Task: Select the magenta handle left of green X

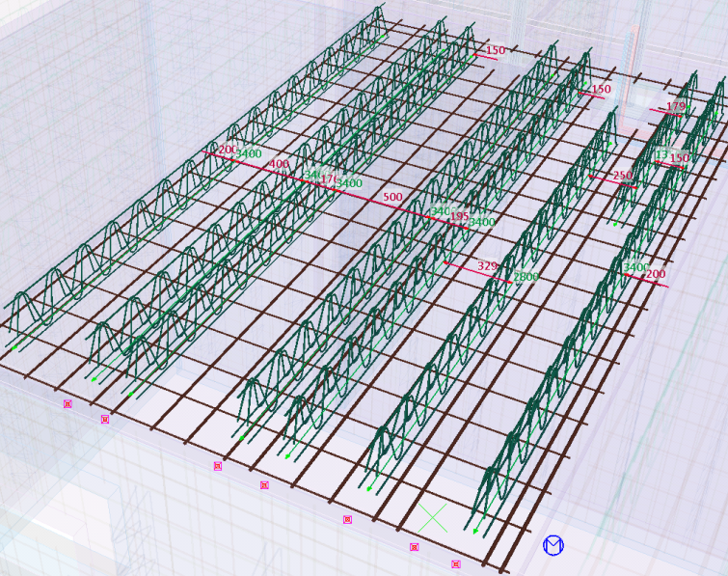Action: [348, 520]
